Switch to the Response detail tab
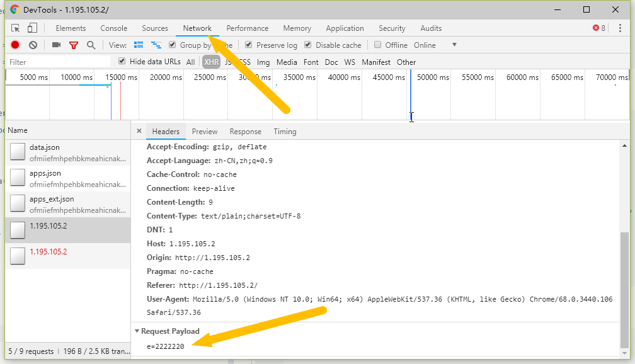Image resolution: width=635 pixels, height=364 pixels. (246, 131)
